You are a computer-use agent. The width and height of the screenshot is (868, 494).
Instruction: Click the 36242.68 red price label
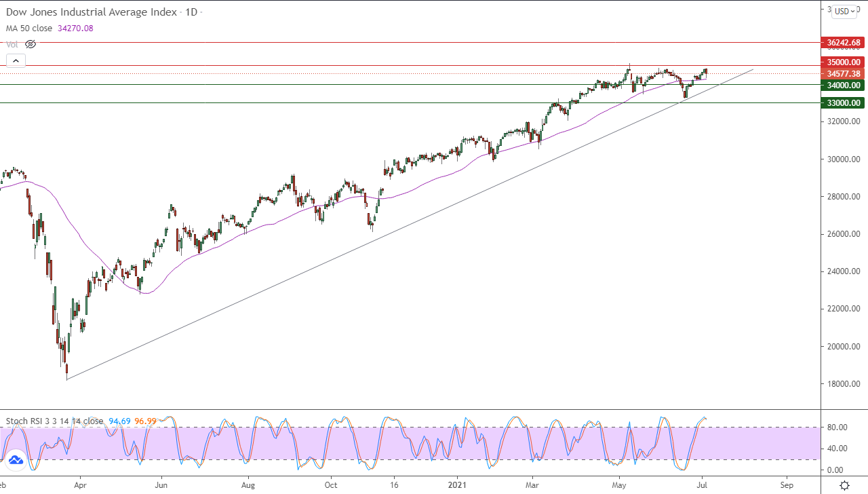(844, 42)
